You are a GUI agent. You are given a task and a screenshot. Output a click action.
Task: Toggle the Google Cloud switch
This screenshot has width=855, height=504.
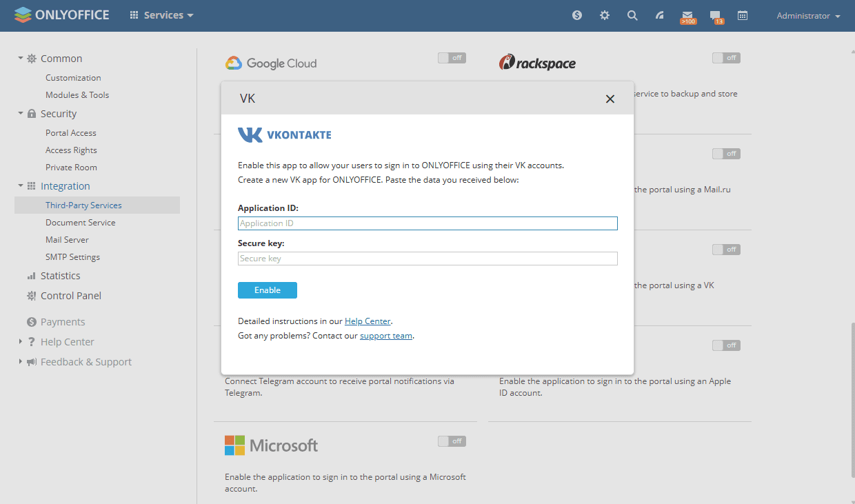tap(452, 58)
